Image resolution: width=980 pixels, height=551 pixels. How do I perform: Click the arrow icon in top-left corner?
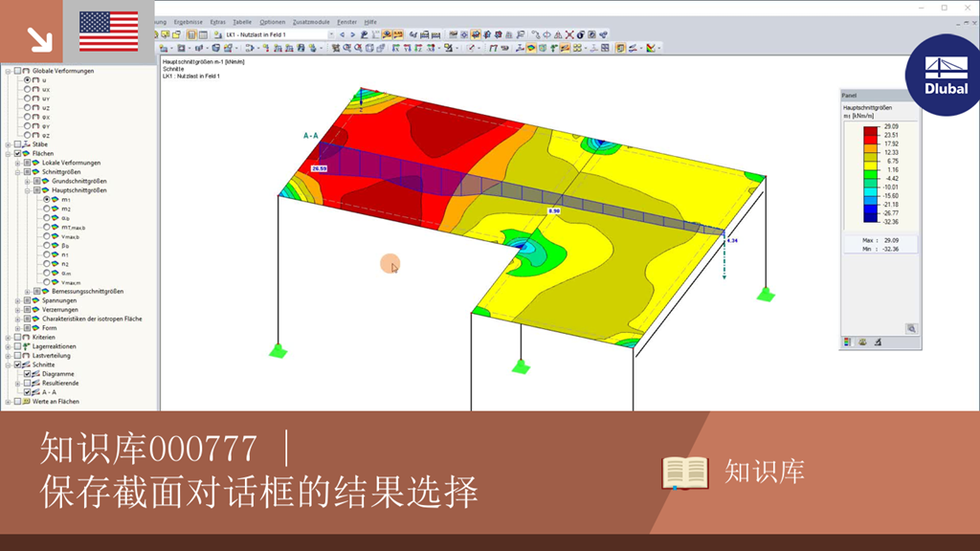coord(39,39)
